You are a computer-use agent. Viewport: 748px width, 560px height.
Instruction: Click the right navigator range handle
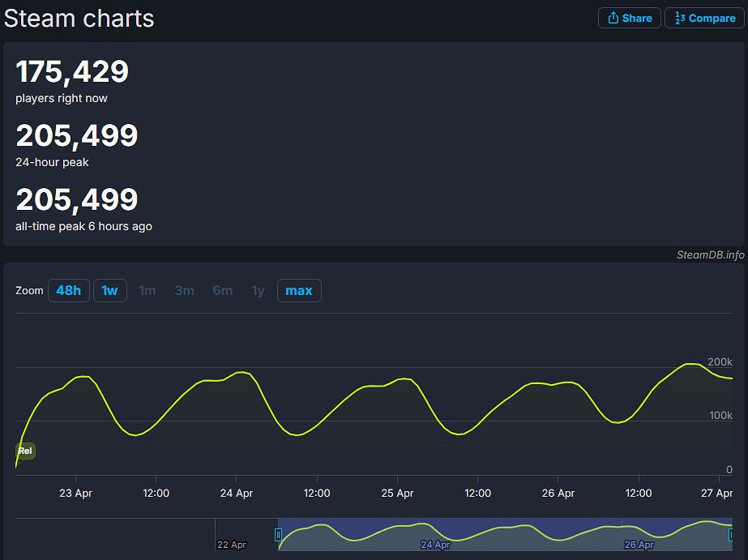pyautogui.click(x=731, y=535)
